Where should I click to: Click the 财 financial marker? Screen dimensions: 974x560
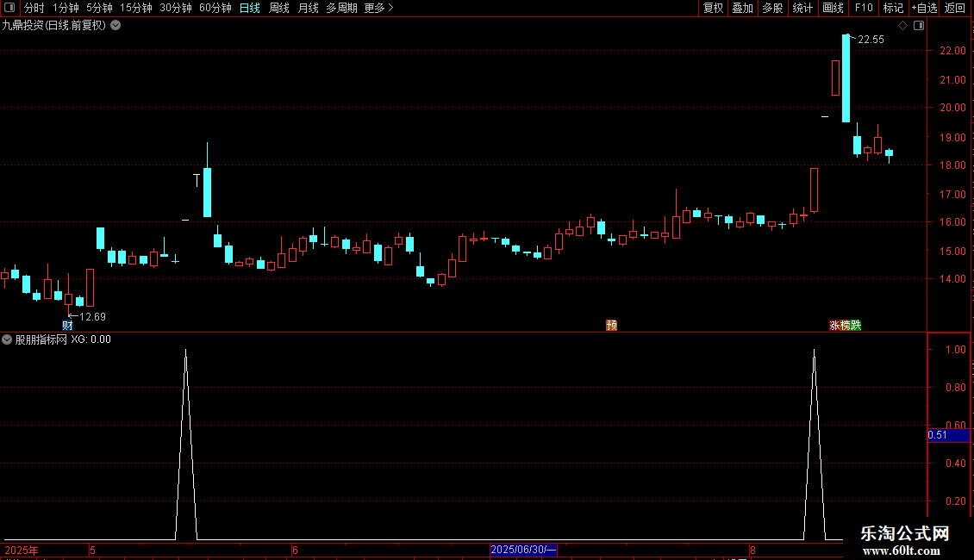68,326
